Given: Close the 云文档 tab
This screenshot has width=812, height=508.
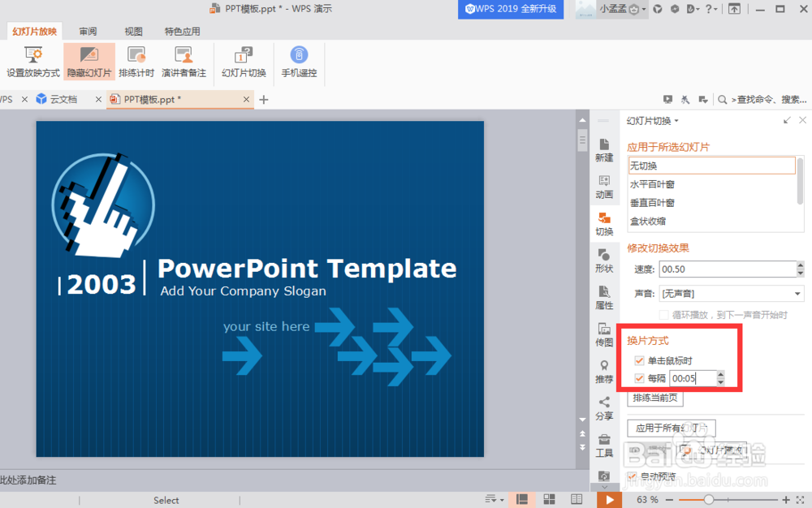Looking at the screenshot, I should coord(98,99).
